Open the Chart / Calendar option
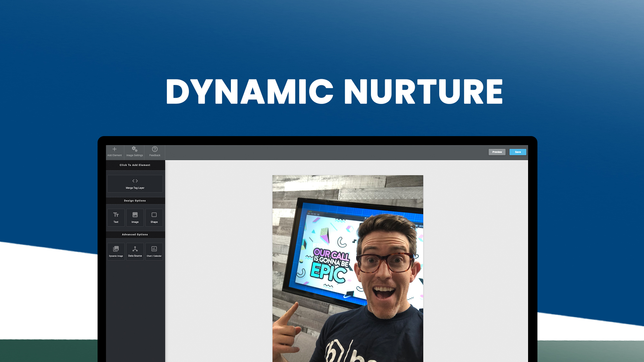Viewport: 644px width, 362px height. (154, 251)
